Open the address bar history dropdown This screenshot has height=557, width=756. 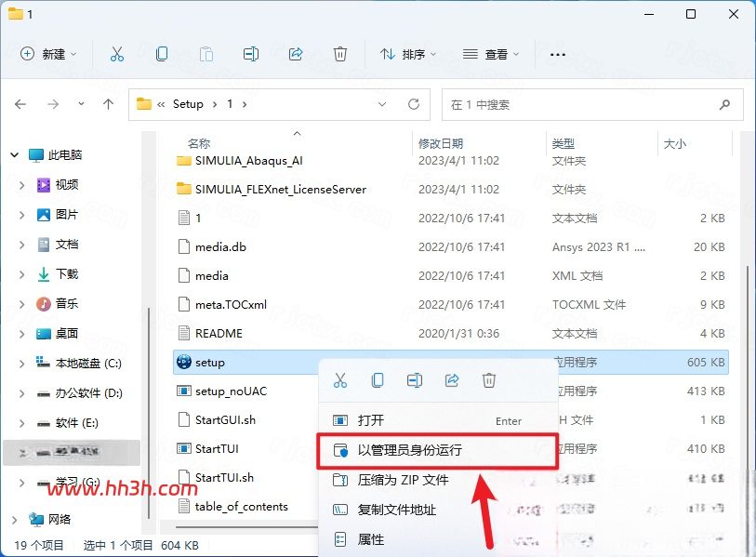pos(382,104)
